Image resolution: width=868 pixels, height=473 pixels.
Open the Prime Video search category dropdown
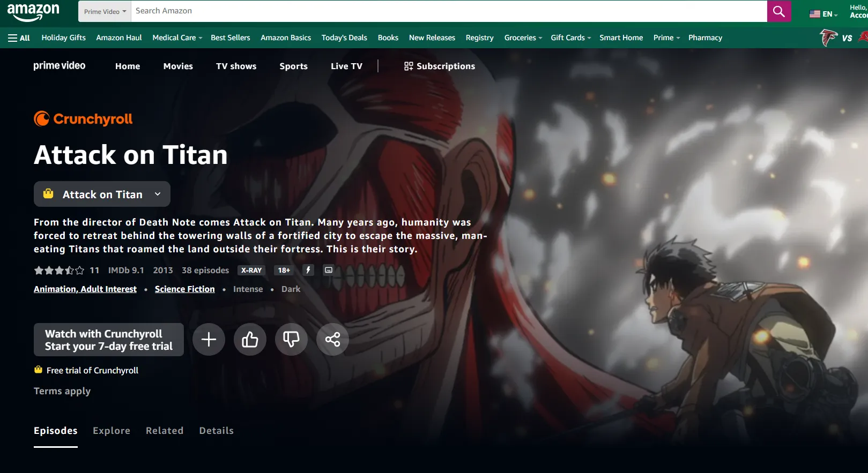(105, 11)
